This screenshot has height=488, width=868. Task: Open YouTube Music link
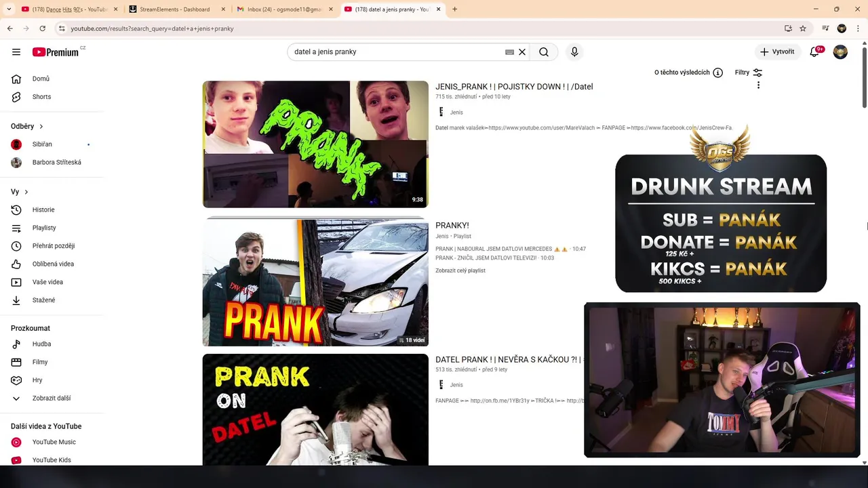point(54,442)
